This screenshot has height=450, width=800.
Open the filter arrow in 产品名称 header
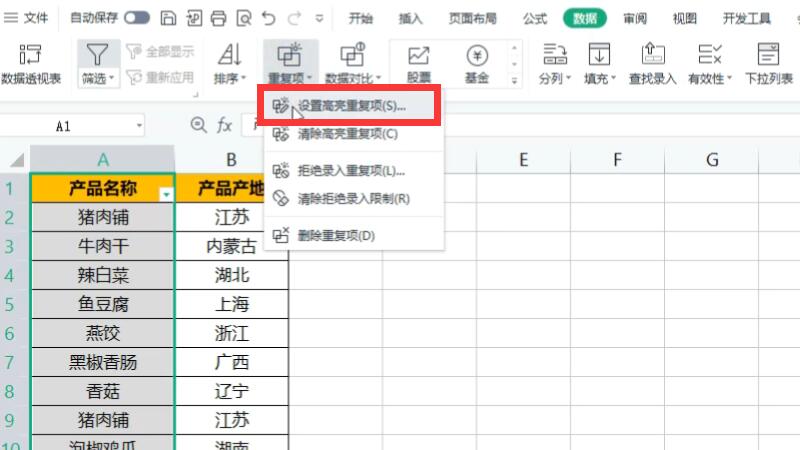(166, 193)
